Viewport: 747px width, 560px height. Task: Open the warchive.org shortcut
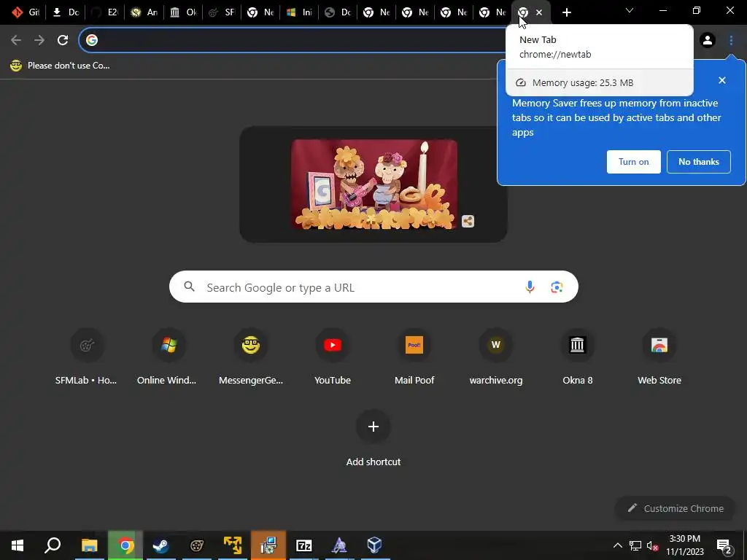point(496,357)
